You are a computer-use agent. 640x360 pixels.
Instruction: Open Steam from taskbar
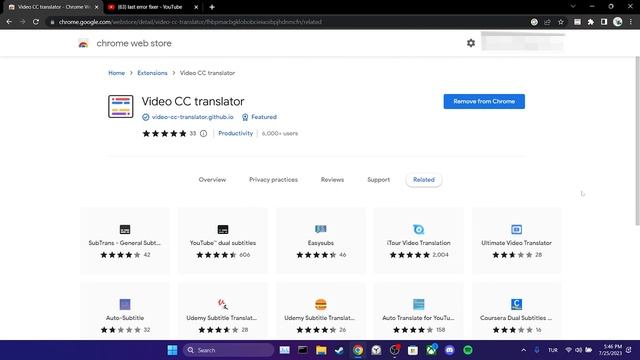(339, 350)
